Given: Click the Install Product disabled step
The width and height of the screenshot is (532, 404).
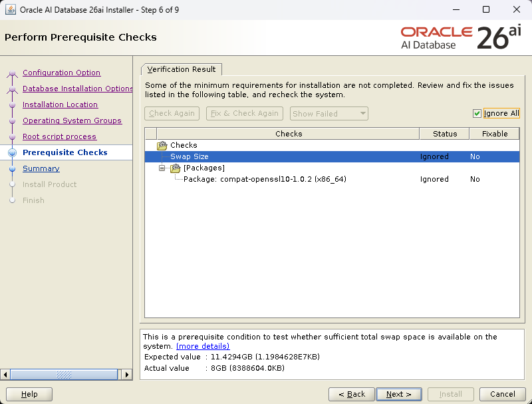Looking at the screenshot, I should 49,184.
